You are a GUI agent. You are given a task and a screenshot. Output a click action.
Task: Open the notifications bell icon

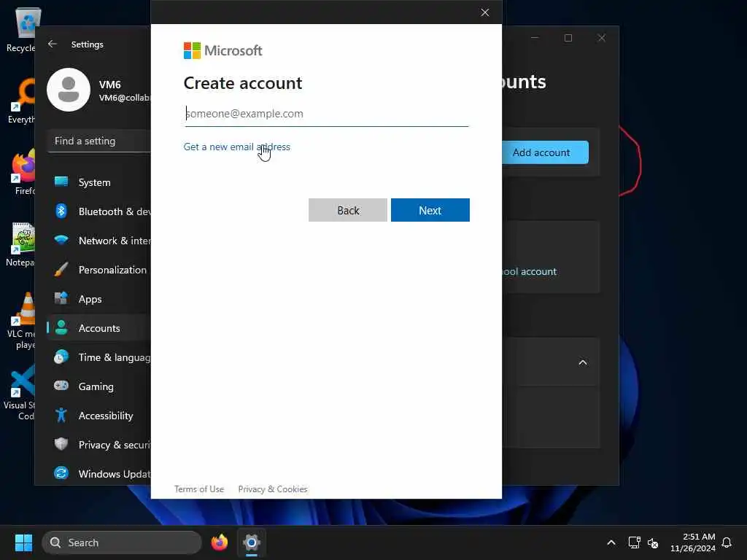click(727, 542)
